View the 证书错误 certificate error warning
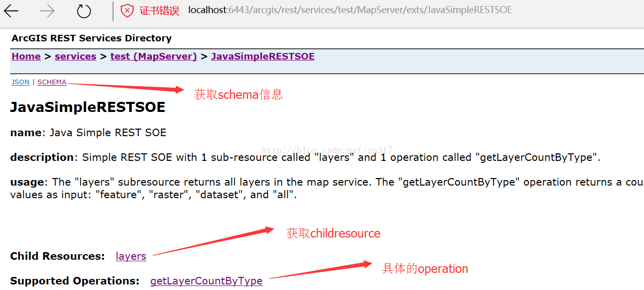Viewport: 644px width, 290px height. [159, 11]
